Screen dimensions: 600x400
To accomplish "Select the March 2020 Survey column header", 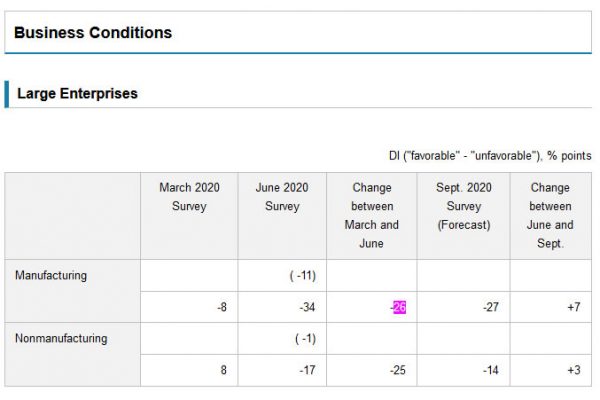I will click(189, 197).
